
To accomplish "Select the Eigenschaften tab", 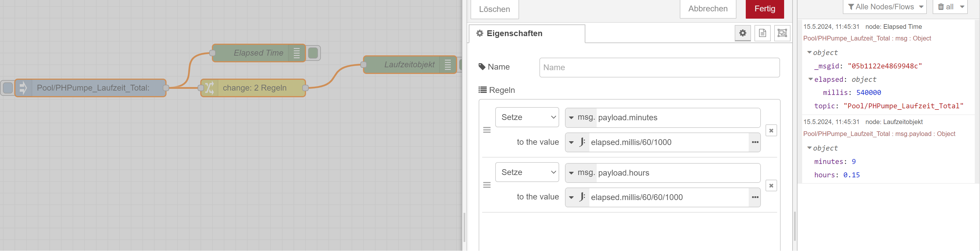I will click(x=527, y=33).
